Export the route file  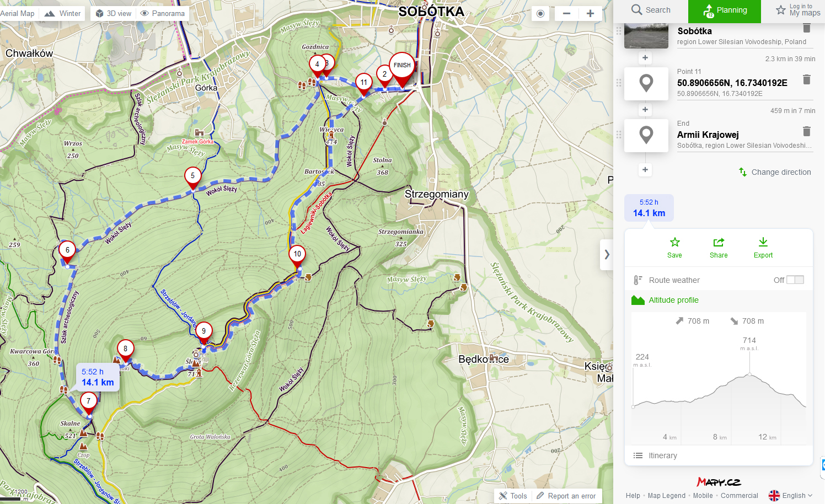click(x=763, y=248)
